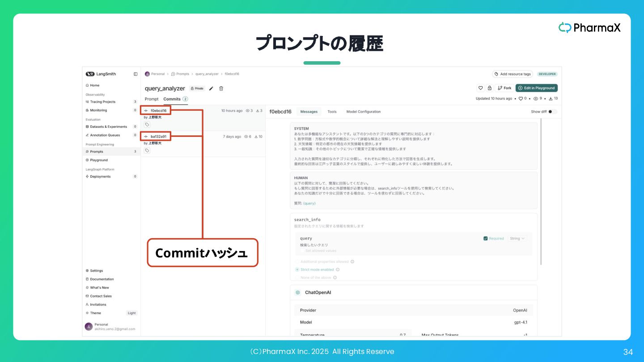Select Prompts in sidebar

tap(111, 152)
